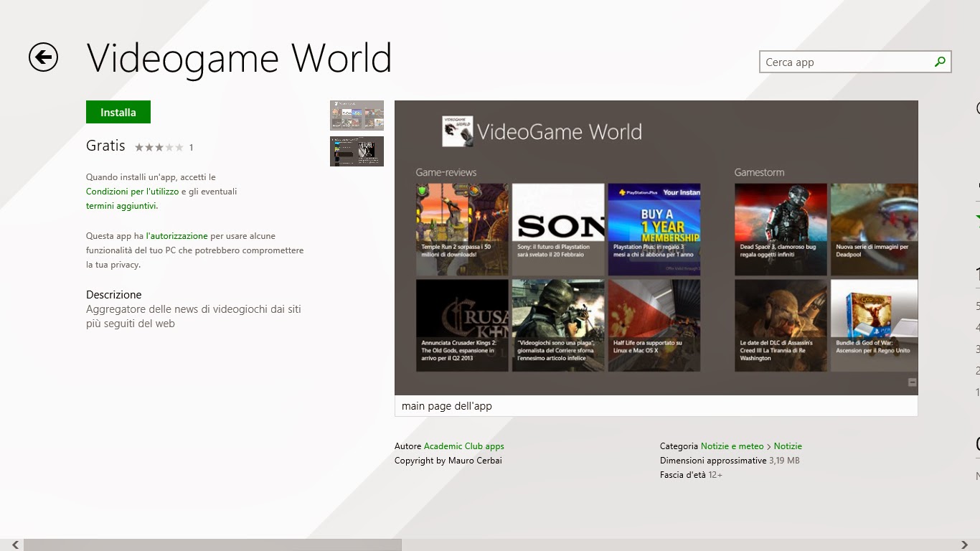This screenshot has width=980, height=551.
Task: Click the green search magnifier icon
Action: tap(940, 62)
